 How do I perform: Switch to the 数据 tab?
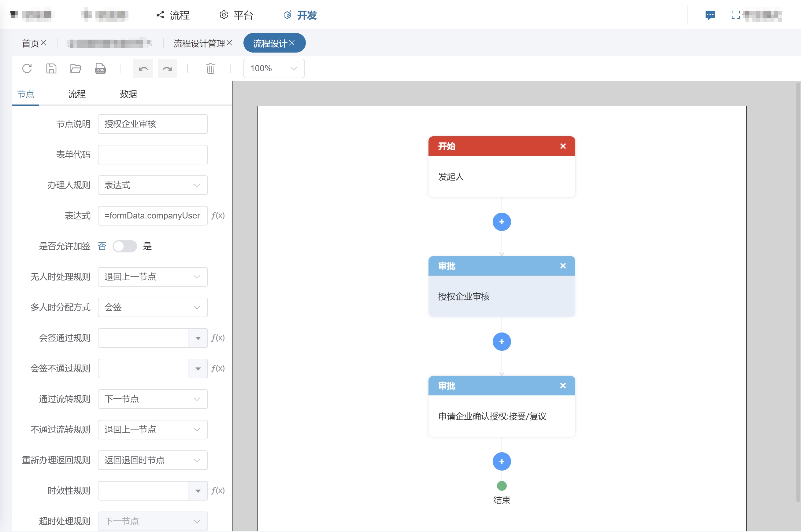128,94
